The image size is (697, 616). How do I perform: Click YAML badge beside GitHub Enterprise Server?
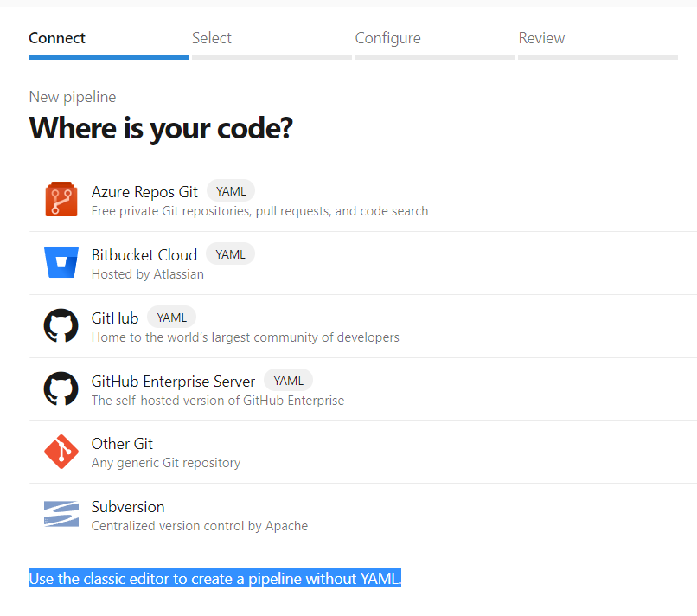(x=289, y=381)
